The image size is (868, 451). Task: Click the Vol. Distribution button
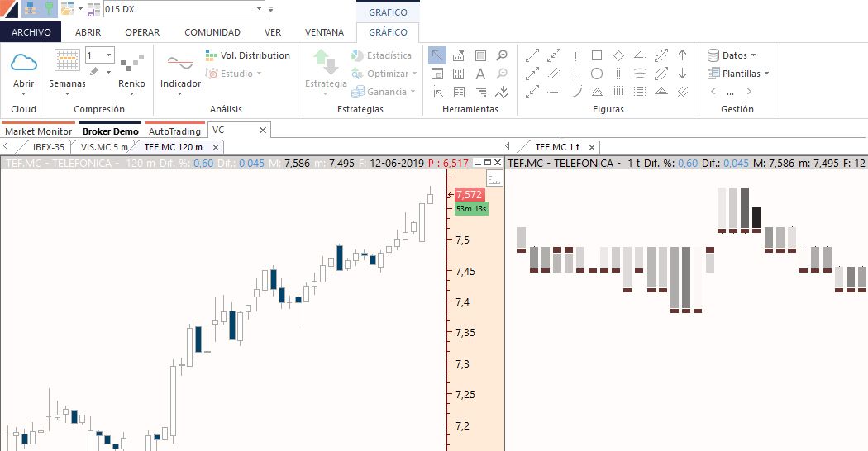[247, 55]
